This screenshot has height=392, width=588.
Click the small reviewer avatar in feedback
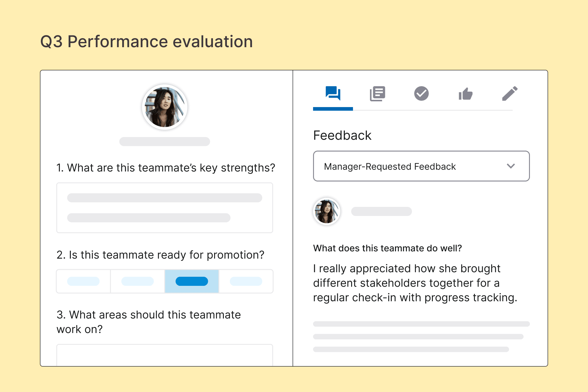click(327, 211)
